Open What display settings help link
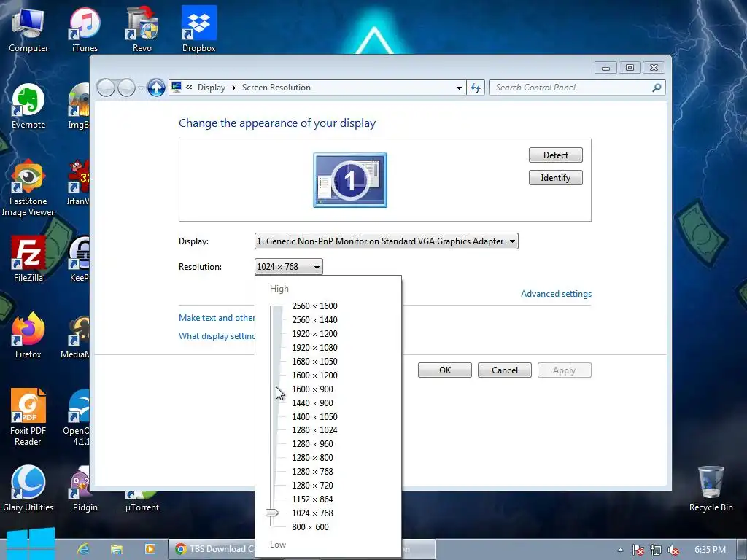Viewport: 747px width, 560px height. coord(217,336)
